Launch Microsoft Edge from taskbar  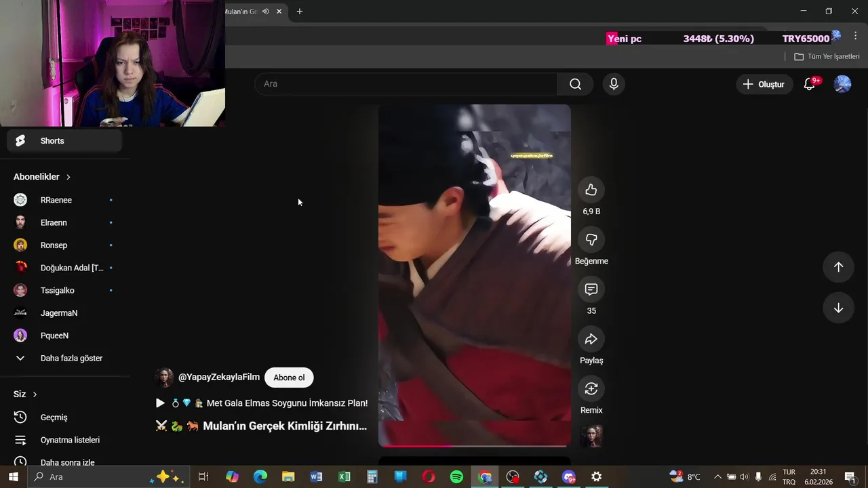[260, 477]
